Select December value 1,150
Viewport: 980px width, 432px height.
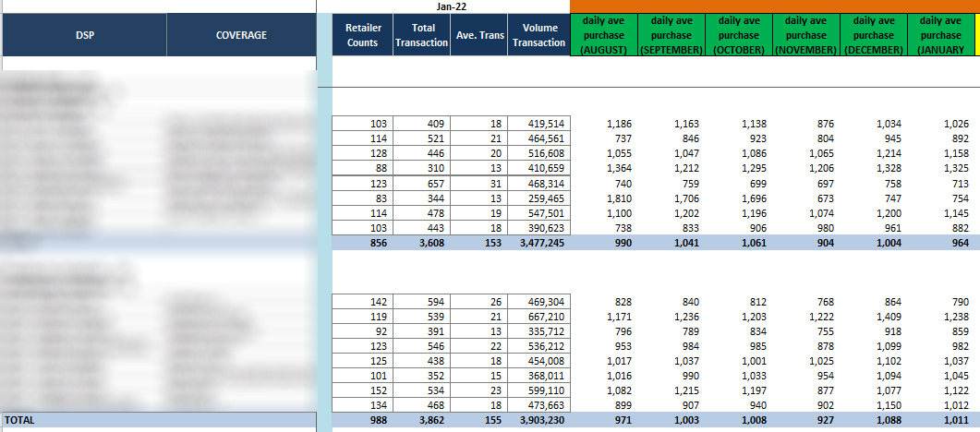889,406
